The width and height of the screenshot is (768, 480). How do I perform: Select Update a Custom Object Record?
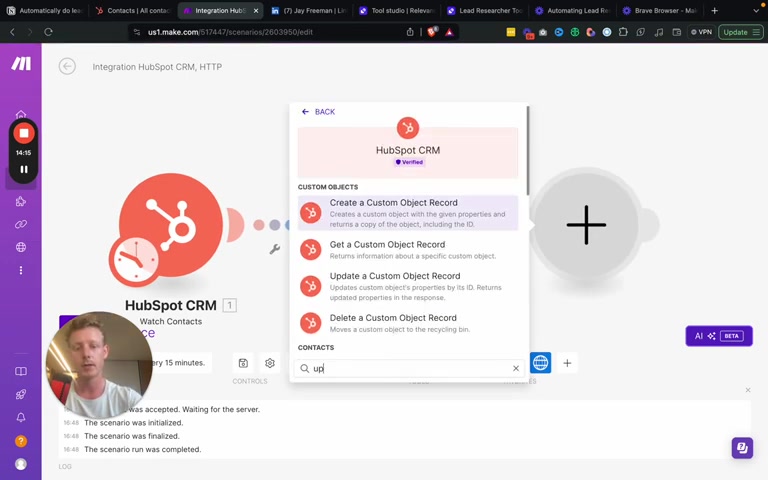[x=408, y=286]
